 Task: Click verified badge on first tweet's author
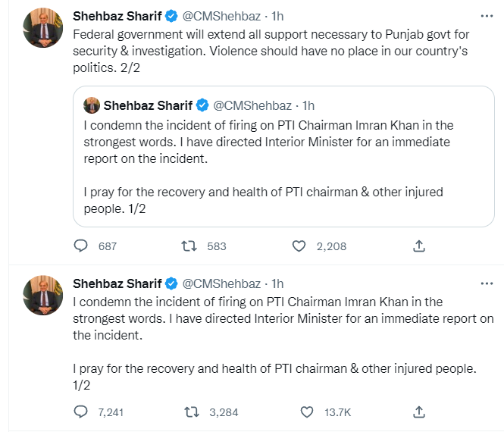click(171, 16)
